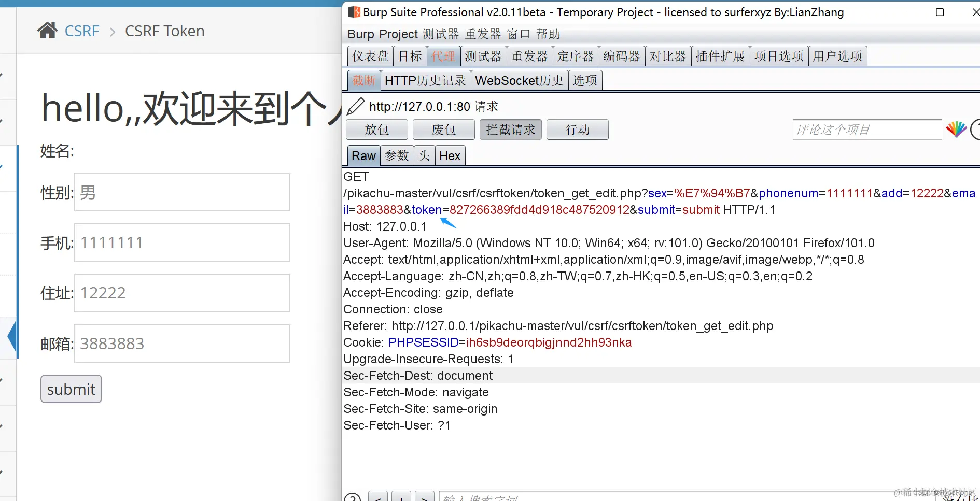Click the Referer header line
The width and height of the screenshot is (980, 501).
click(558, 326)
